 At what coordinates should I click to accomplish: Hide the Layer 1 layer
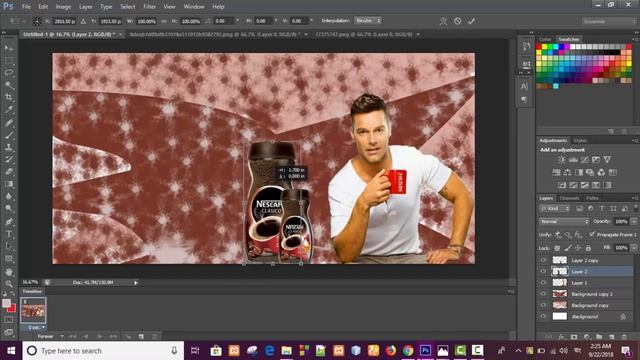pos(543,282)
